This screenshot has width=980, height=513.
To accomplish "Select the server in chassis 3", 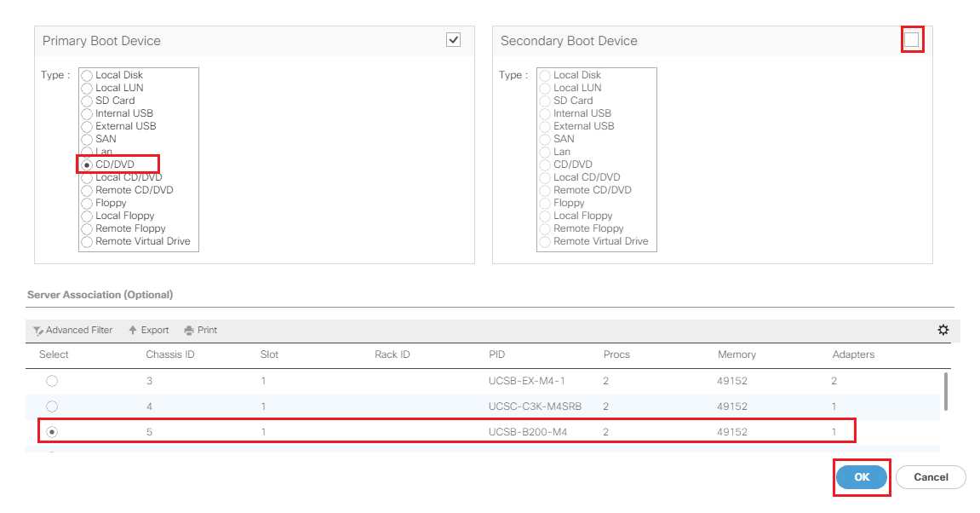I will pos(52,381).
